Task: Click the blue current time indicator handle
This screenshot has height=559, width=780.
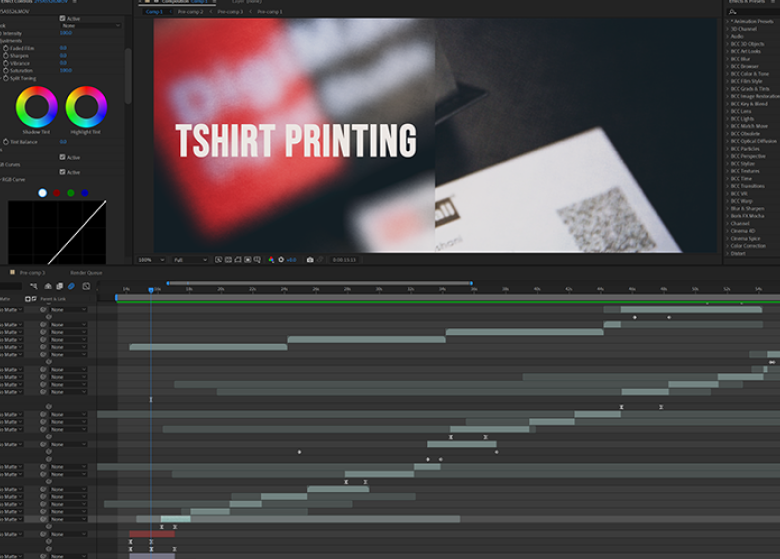Action: pyautogui.click(x=151, y=290)
